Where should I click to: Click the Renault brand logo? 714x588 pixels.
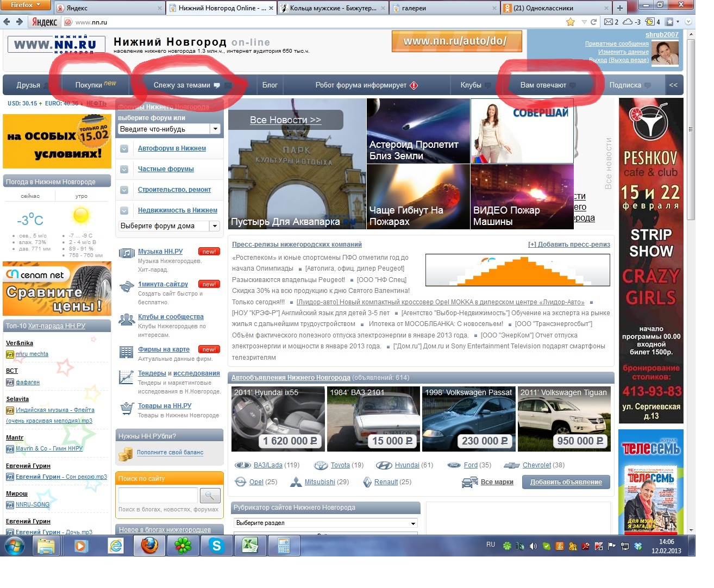[x=367, y=482]
